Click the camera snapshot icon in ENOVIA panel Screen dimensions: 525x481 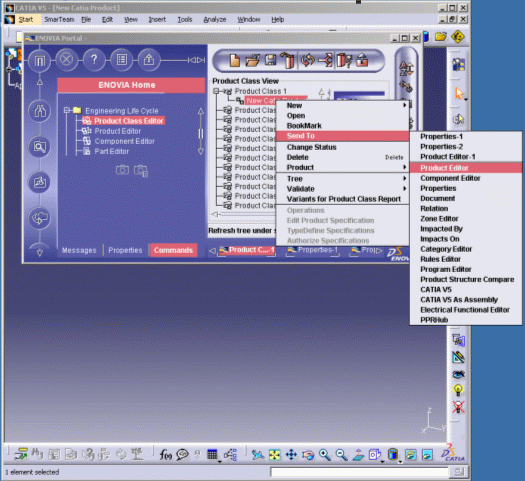point(122,170)
